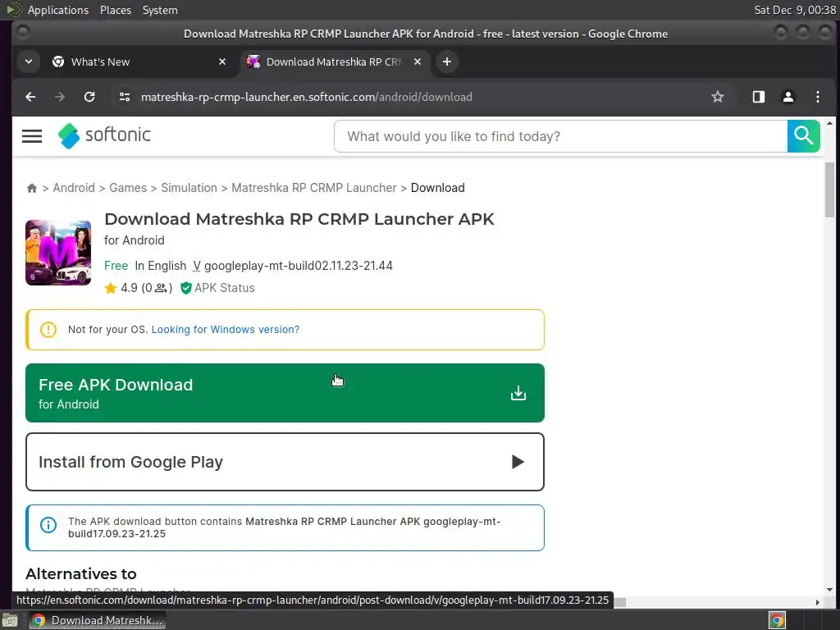Close the Download Matreshka RP tab
840x630 pixels.
pyautogui.click(x=418, y=62)
